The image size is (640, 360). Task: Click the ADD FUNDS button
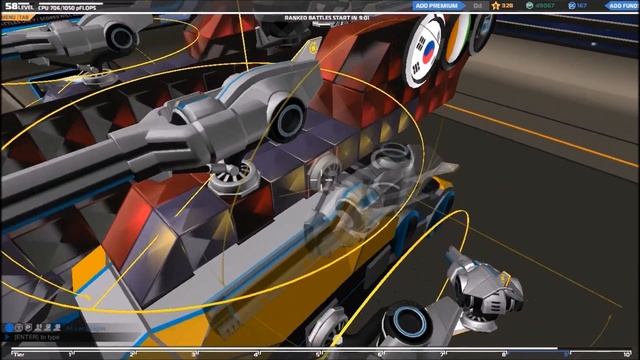click(x=622, y=6)
